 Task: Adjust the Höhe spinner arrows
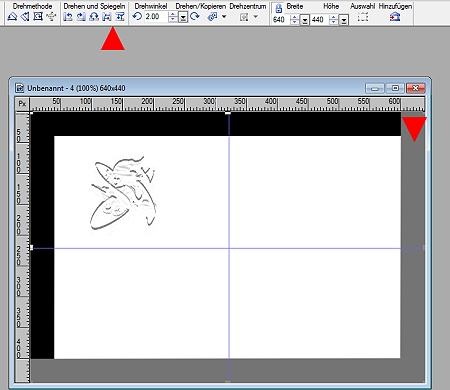pos(333,20)
